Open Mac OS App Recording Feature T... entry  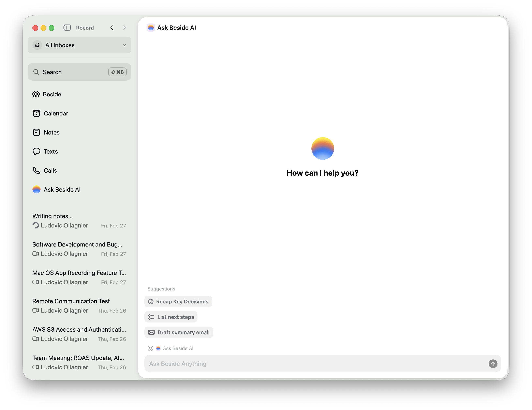(x=79, y=277)
